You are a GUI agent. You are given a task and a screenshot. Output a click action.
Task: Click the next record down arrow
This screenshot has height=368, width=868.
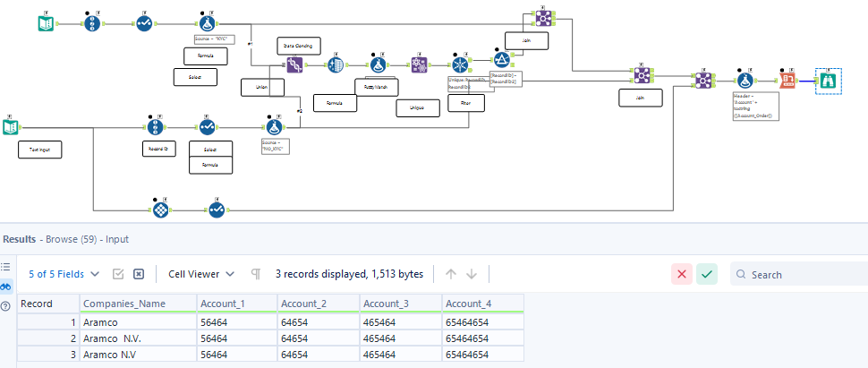tap(472, 274)
